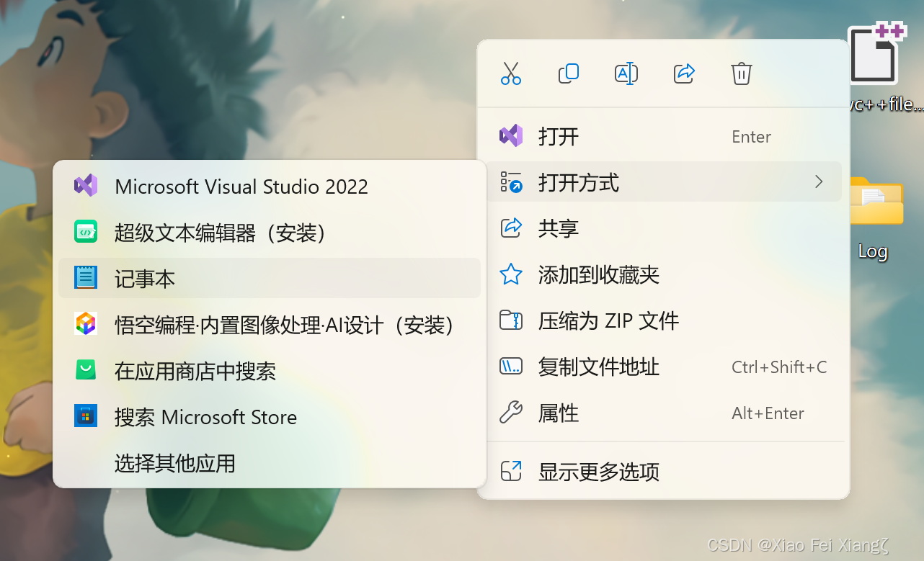
Task: Open 属性 from the context menu
Action: point(665,413)
